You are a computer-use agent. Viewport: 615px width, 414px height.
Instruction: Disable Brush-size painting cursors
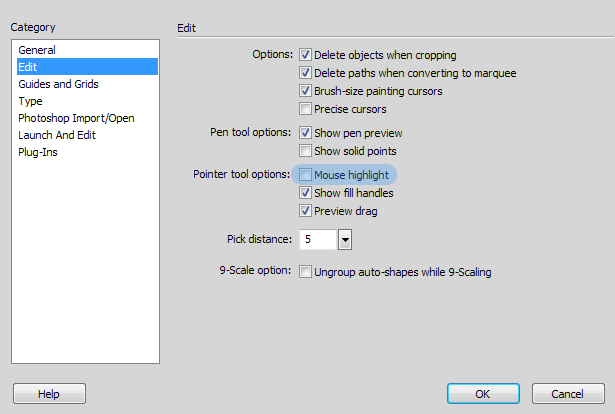305,91
